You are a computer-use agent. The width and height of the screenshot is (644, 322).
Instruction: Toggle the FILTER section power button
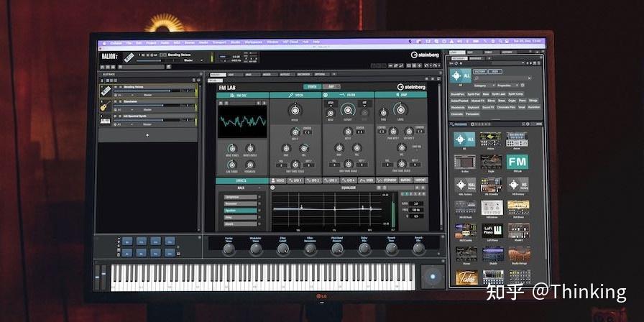(326, 95)
